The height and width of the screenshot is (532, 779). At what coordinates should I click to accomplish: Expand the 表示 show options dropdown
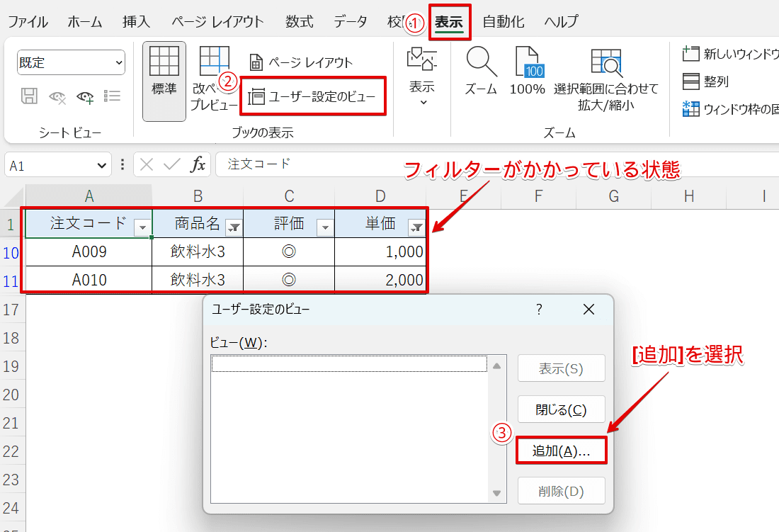[x=422, y=77]
